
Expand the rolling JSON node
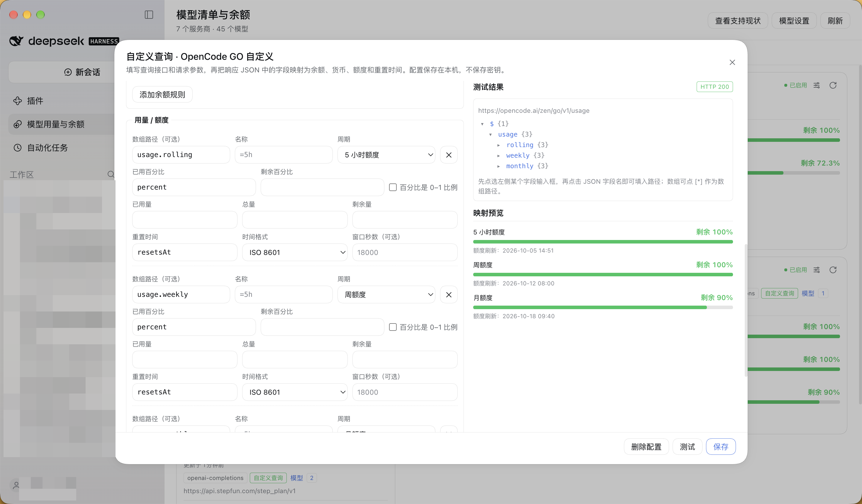499,145
